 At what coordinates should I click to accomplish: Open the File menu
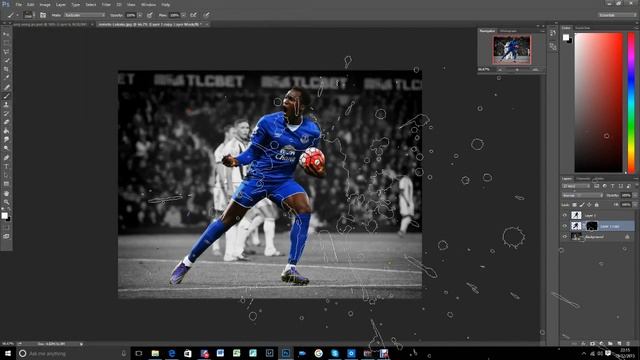[18, 4]
